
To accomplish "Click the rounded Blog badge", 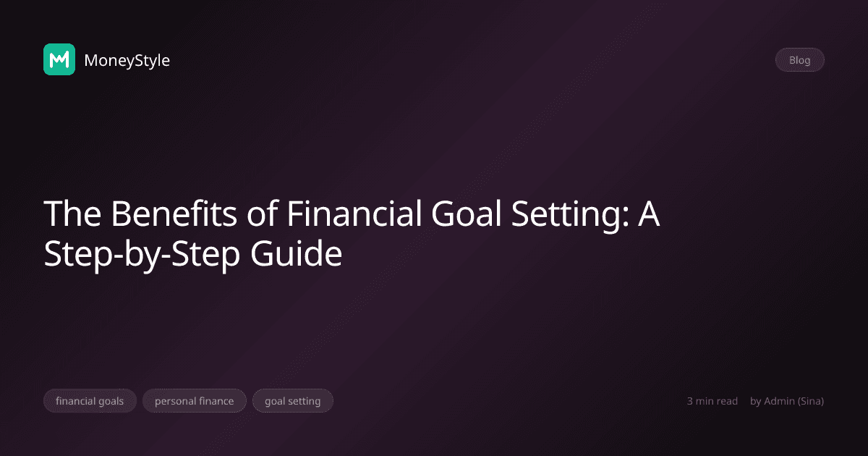I will tap(799, 59).
